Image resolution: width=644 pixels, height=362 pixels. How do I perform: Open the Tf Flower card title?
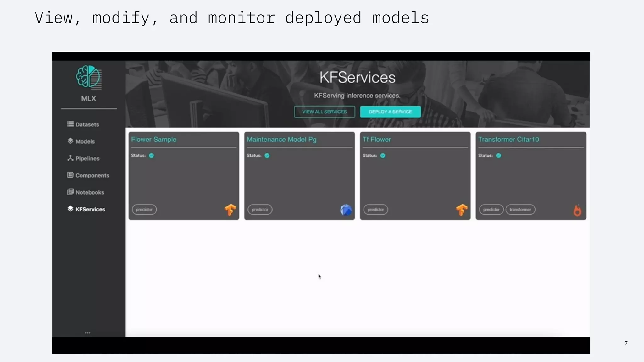pos(376,140)
